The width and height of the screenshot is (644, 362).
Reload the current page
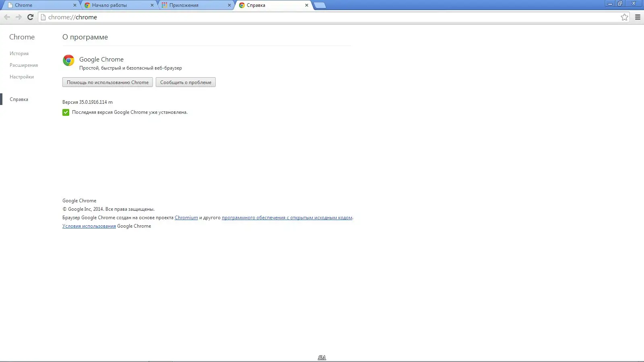(30, 17)
